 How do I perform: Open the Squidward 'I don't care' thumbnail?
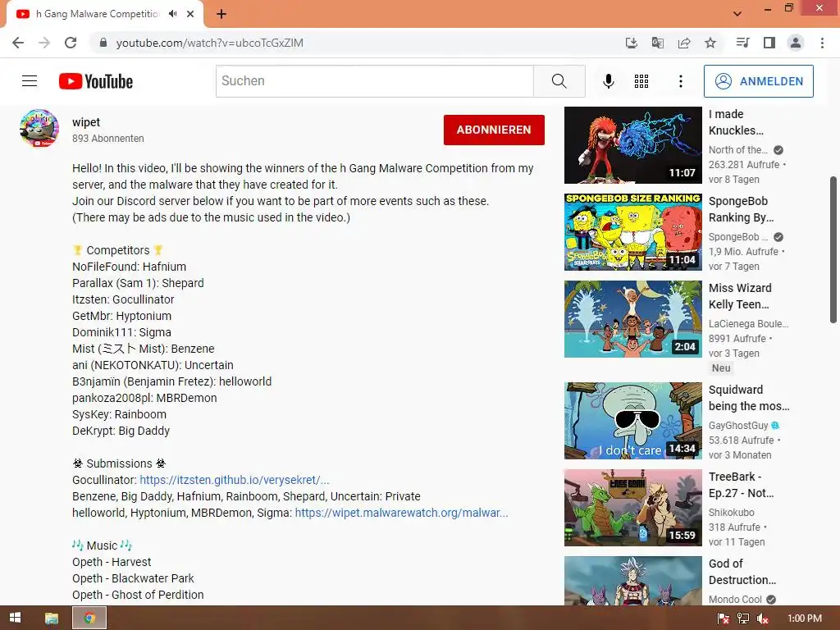[x=632, y=421]
